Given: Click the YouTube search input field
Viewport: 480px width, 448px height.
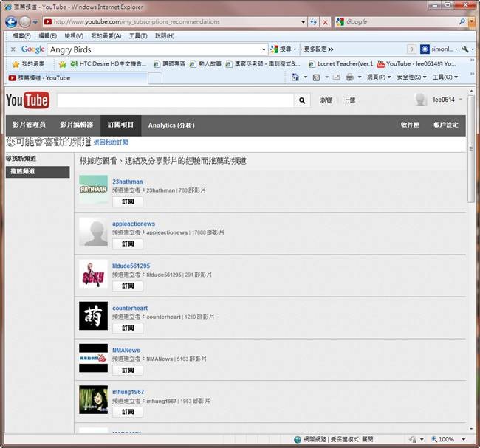Looking at the screenshot, I should tap(175, 100).
